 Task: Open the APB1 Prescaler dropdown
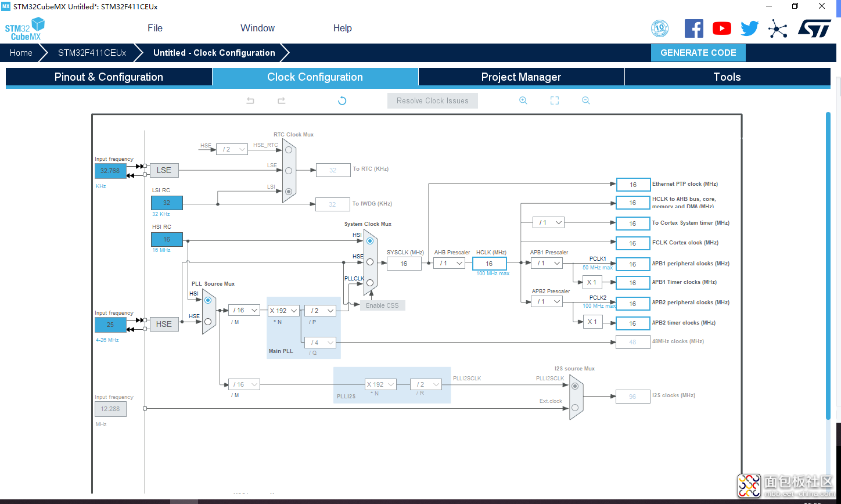pos(547,263)
